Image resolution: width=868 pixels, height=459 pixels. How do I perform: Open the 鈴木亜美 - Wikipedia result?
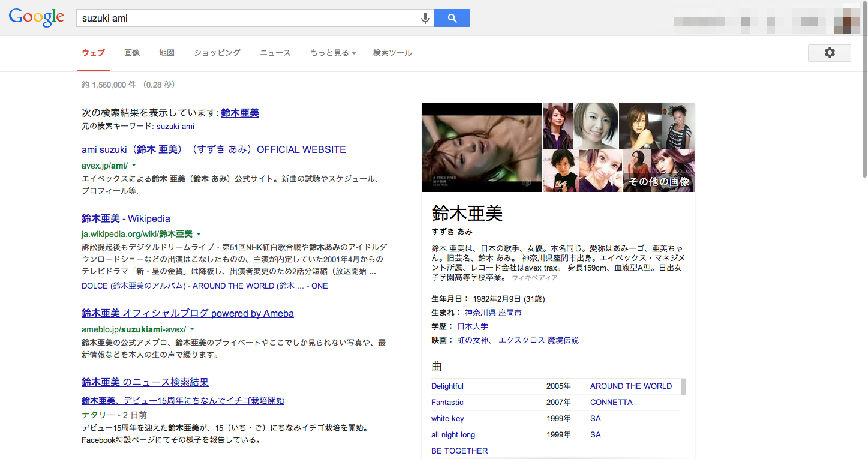pyautogui.click(x=126, y=218)
